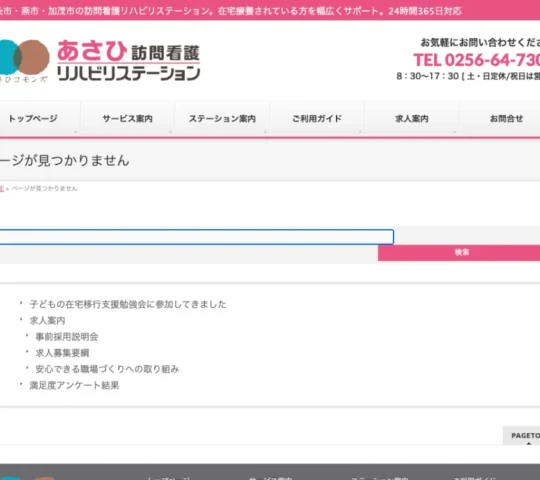Click the ページが見つかりません breadcrumb text
The height and width of the screenshot is (480, 540).
click(x=44, y=189)
